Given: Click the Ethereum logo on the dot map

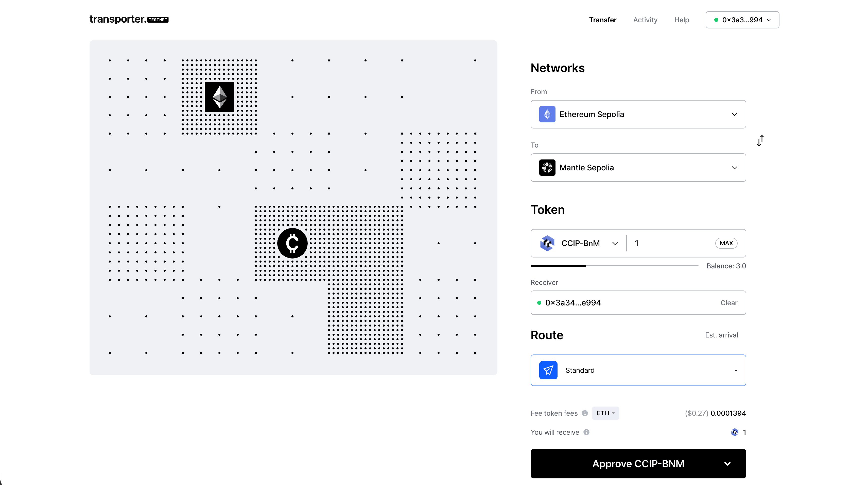Looking at the screenshot, I should [219, 97].
